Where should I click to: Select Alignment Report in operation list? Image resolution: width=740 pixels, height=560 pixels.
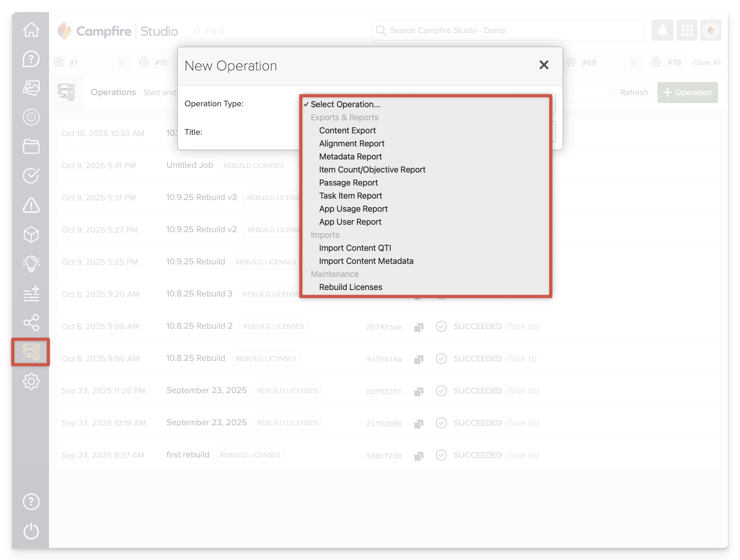tap(351, 144)
